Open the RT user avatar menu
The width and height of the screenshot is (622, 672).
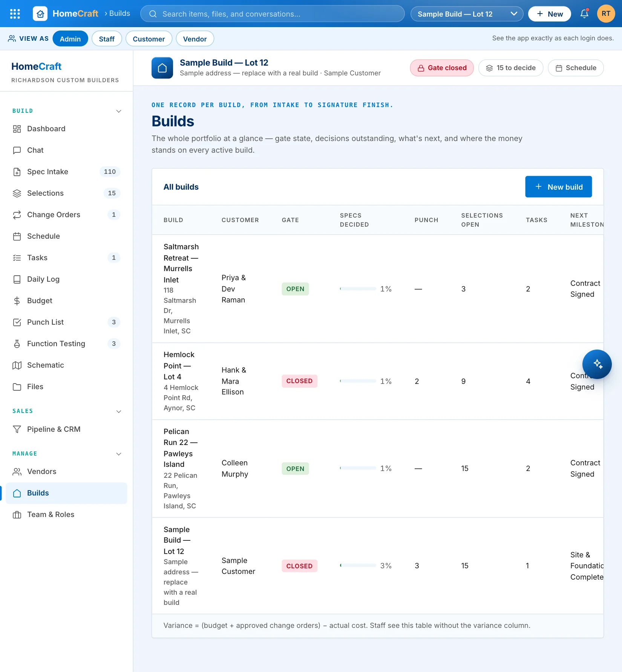click(x=606, y=14)
